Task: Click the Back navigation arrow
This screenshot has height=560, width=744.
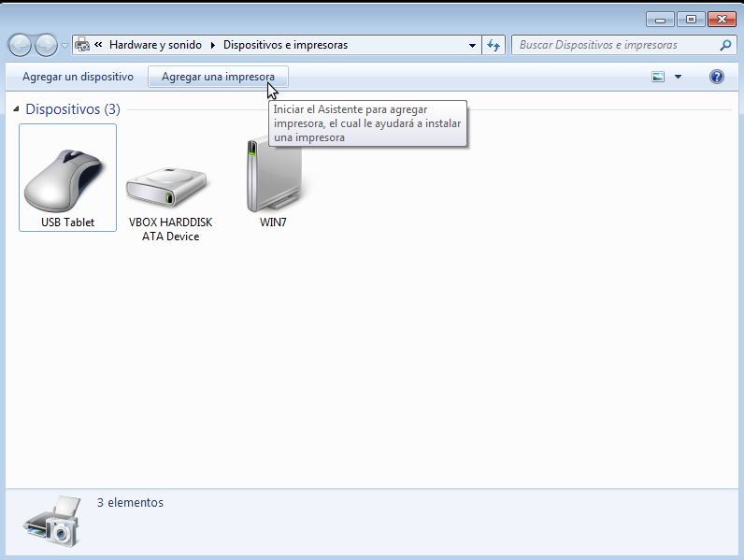Action: pos(20,46)
